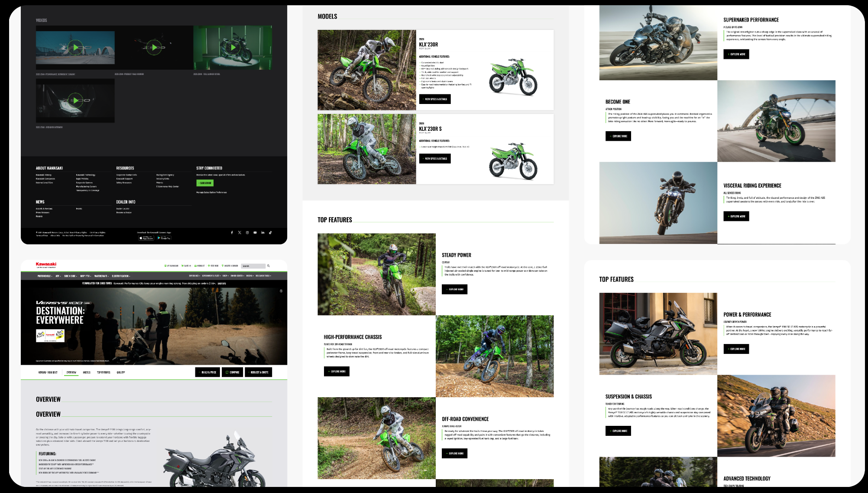Click the KLX230R rider forest photo

tap(367, 70)
